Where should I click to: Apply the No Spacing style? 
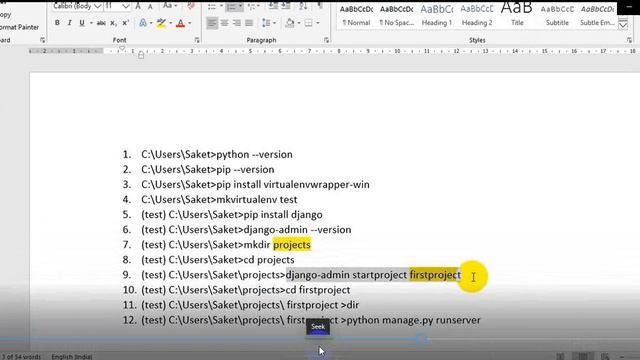click(396, 15)
